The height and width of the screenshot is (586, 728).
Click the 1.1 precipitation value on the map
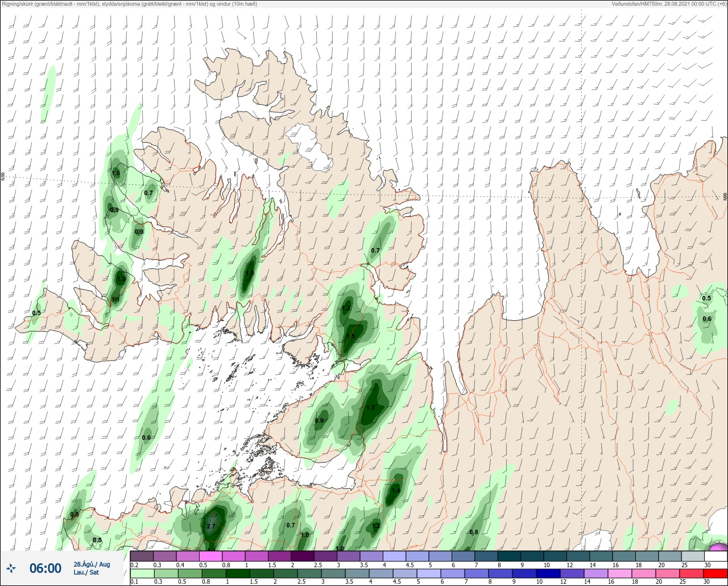pyautogui.click(x=115, y=299)
